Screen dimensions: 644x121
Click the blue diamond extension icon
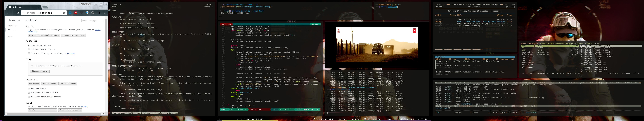(x=87, y=13)
